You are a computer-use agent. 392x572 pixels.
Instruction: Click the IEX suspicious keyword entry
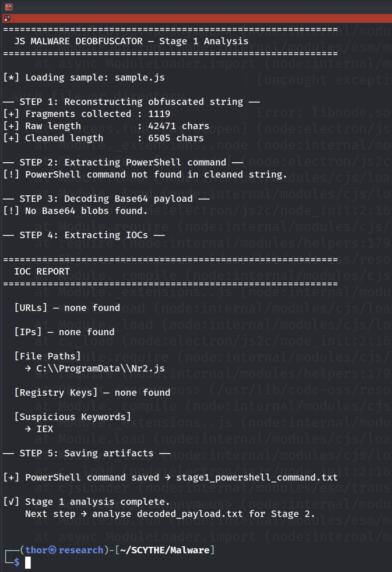tap(45, 429)
